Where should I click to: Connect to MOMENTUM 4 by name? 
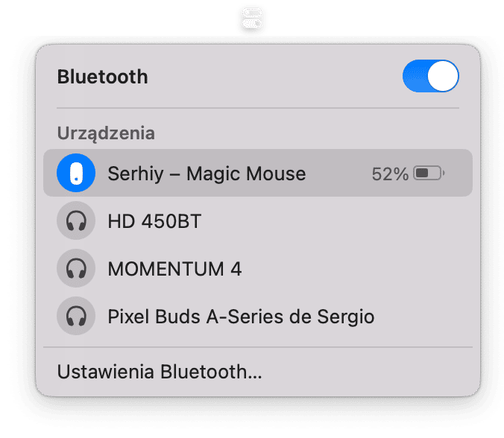point(174,269)
